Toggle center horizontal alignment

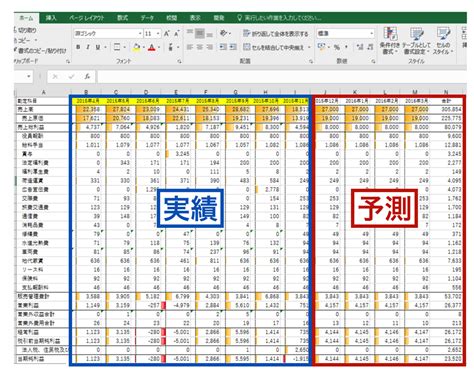click(200, 47)
